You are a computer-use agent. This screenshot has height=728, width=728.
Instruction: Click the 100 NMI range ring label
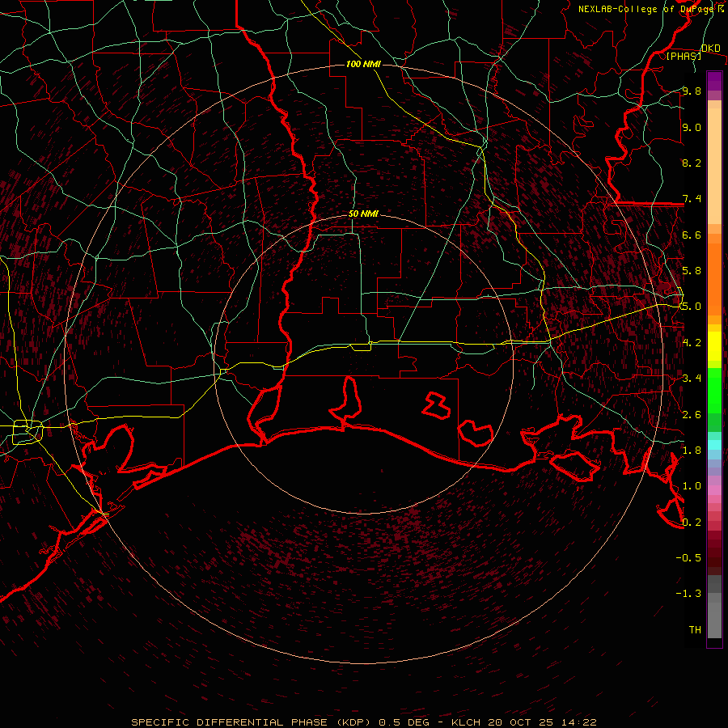click(x=363, y=64)
